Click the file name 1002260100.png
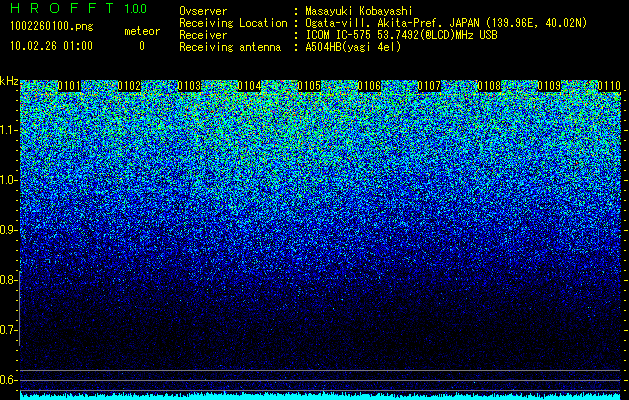The height and width of the screenshot is (400, 629). [52, 27]
